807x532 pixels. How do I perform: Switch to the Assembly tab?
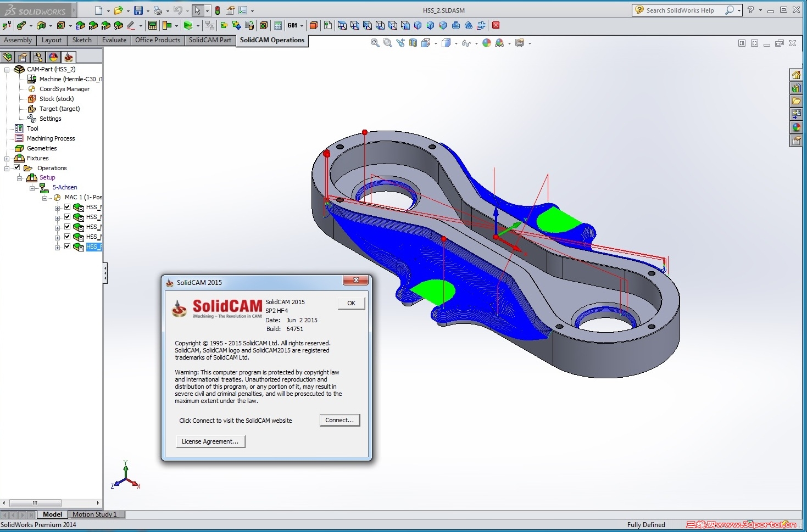click(x=18, y=40)
